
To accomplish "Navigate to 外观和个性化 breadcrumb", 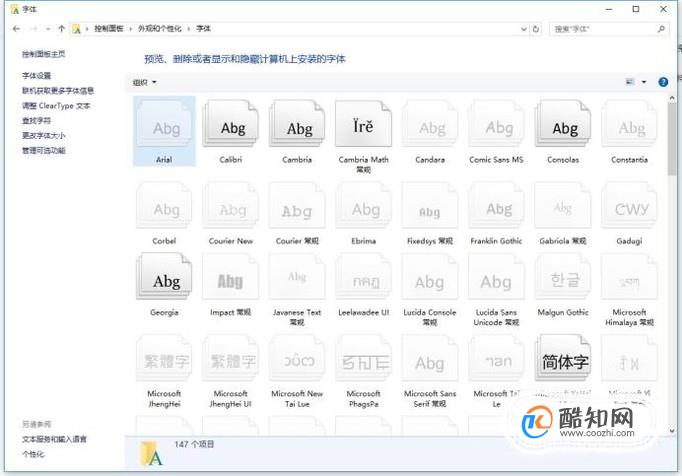I will [x=160, y=29].
